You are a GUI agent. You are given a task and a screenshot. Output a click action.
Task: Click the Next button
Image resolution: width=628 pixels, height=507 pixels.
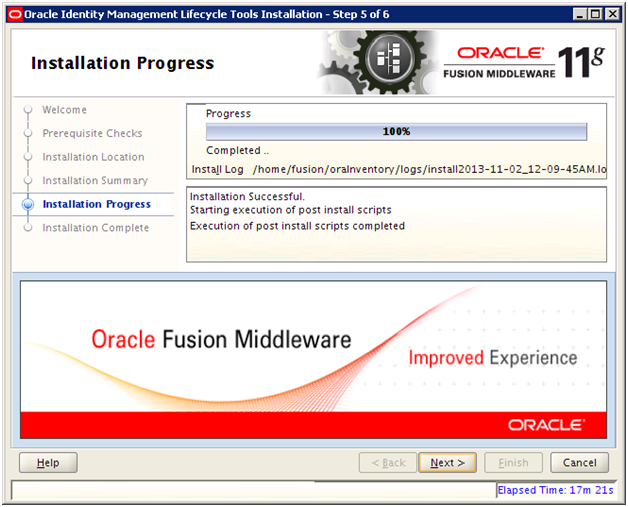click(x=447, y=463)
